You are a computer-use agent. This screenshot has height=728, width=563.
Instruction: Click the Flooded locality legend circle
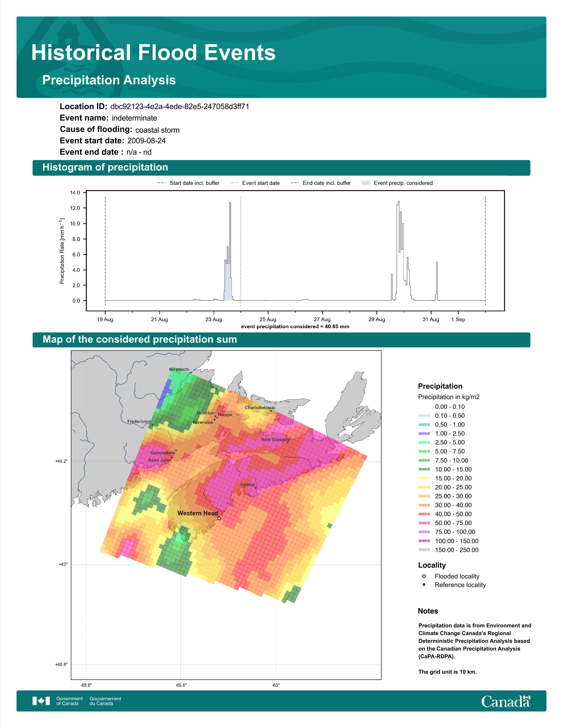pos(424,576)
